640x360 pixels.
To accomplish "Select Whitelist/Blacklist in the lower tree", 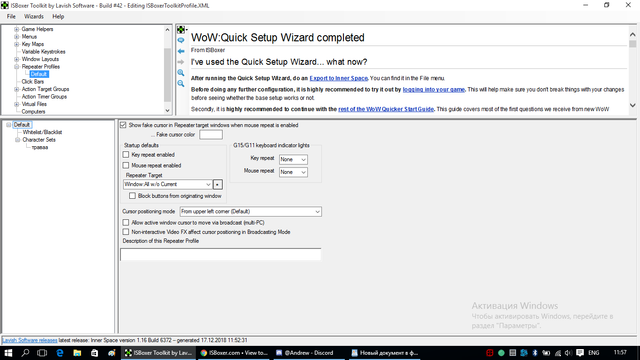I will point(42,132).
